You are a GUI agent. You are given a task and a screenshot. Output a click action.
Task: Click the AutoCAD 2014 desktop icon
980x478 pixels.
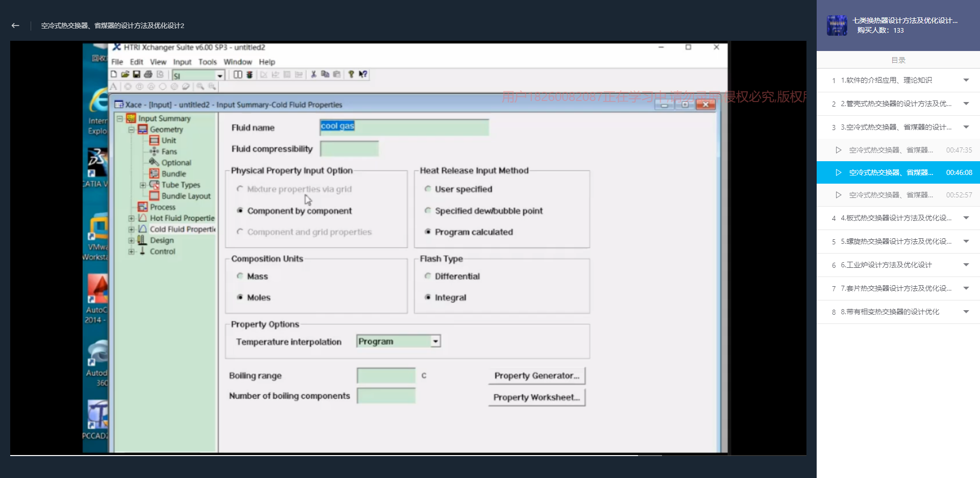click(97, 288)
